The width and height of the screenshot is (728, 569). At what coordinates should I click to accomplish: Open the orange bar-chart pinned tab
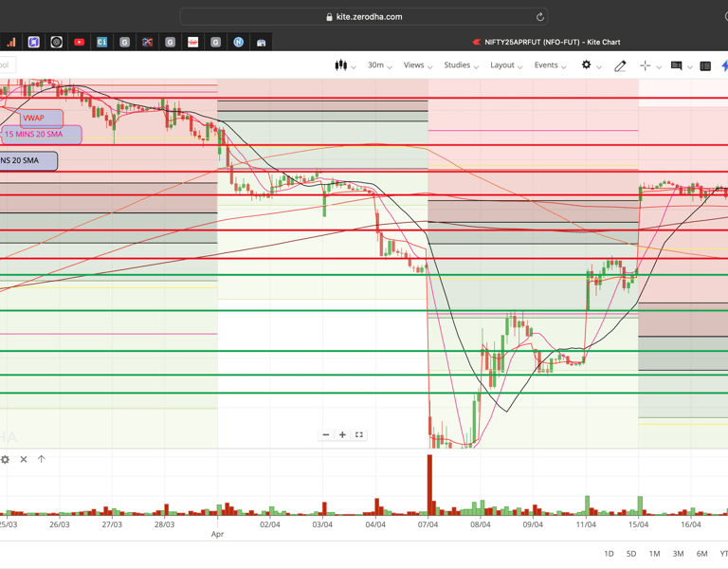tap(11, 43)
